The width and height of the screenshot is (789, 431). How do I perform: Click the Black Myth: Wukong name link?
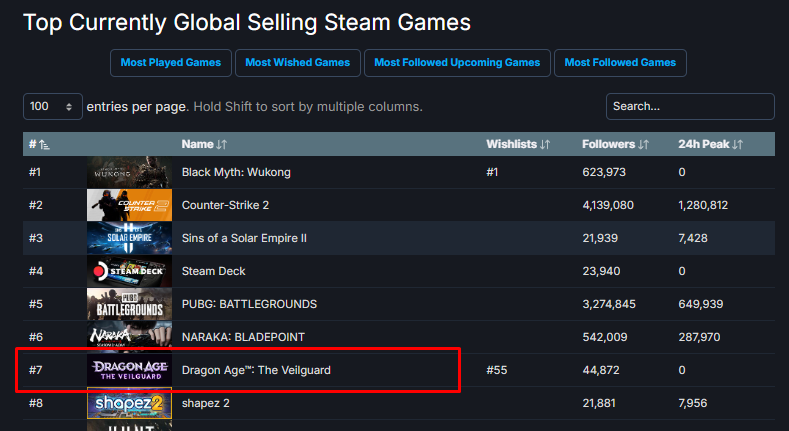[236, 172]
